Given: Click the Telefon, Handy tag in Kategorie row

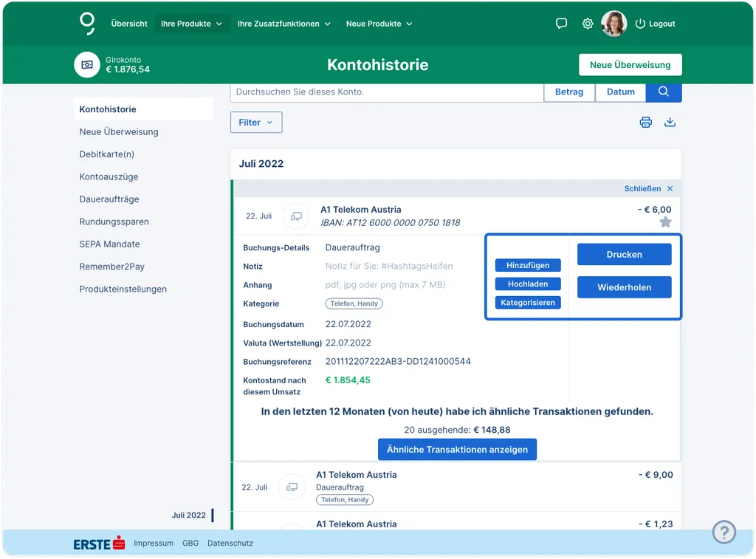Looking at the screenshot, I should [354, 303].
